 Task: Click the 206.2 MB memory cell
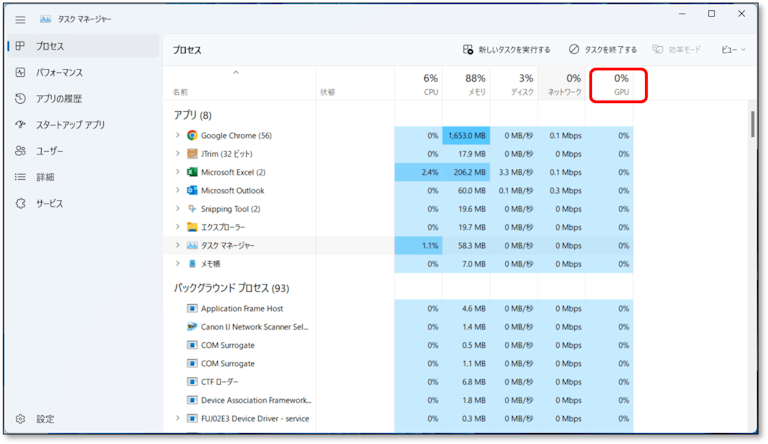point(466,172)
